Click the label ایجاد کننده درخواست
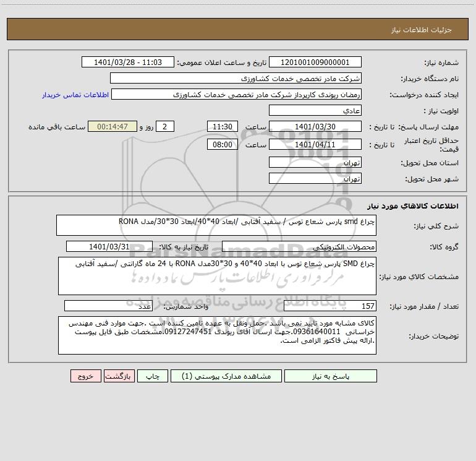476x461 pixels. (x=424, y=95)
